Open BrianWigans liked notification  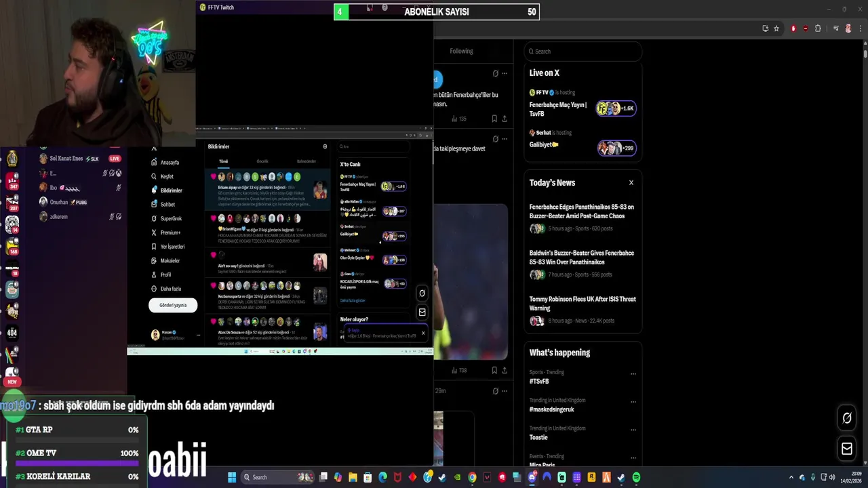point(269,229)
